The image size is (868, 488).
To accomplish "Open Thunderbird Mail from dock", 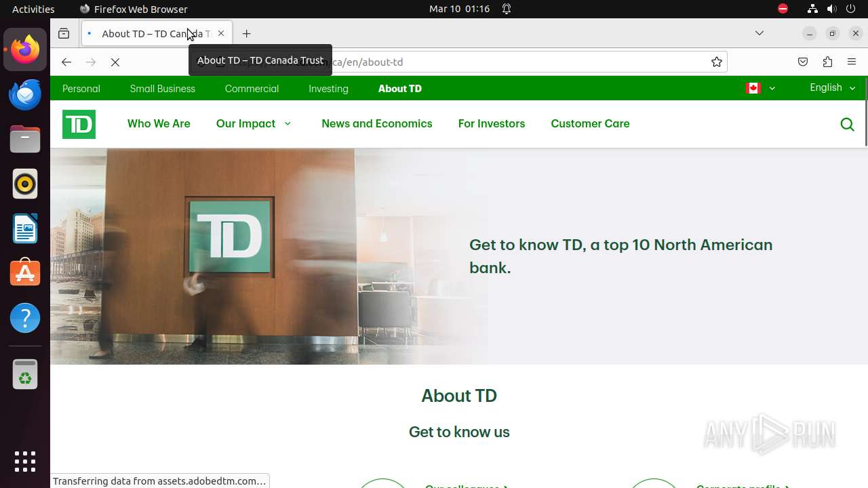I will coord(25,94).
